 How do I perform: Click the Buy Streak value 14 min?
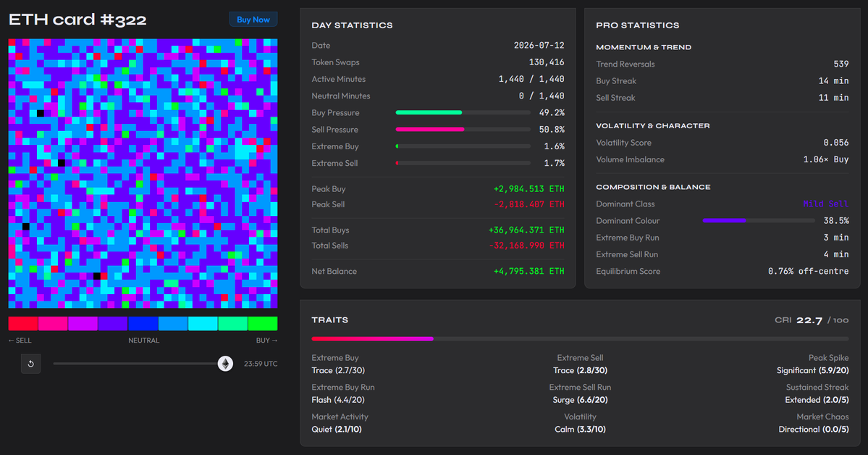(x=834, y=81)
